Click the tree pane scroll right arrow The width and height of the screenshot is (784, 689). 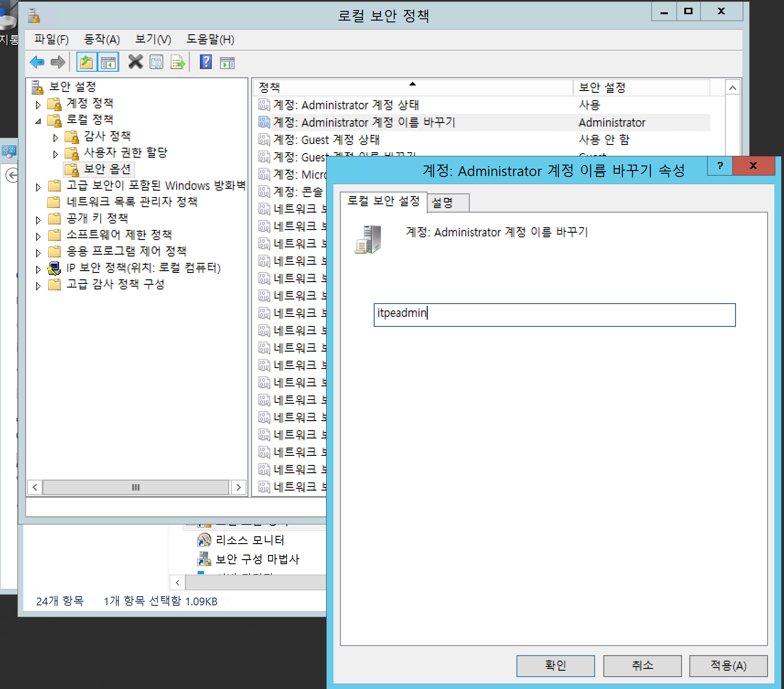click(238, 487)
